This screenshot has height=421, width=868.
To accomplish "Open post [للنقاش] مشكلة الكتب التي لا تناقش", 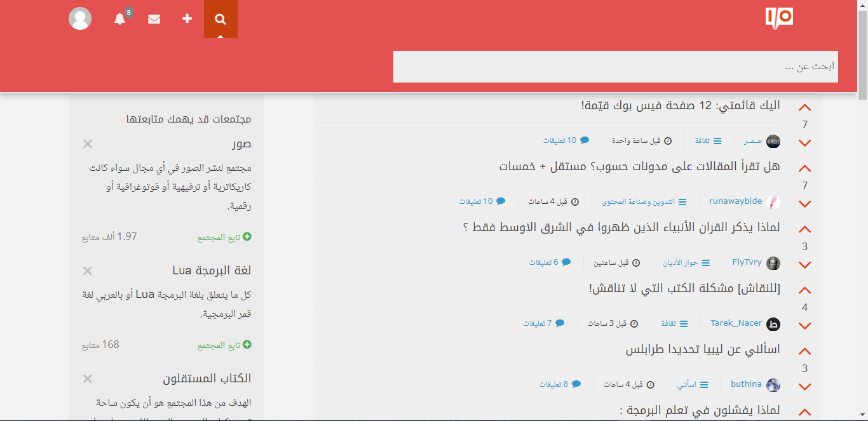I will [x=685, y=288].
